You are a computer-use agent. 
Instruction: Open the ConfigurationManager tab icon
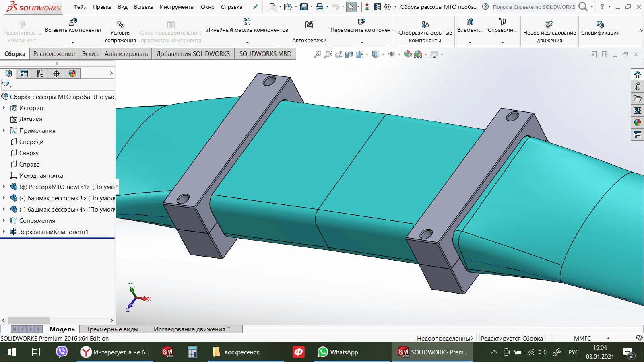40,73
